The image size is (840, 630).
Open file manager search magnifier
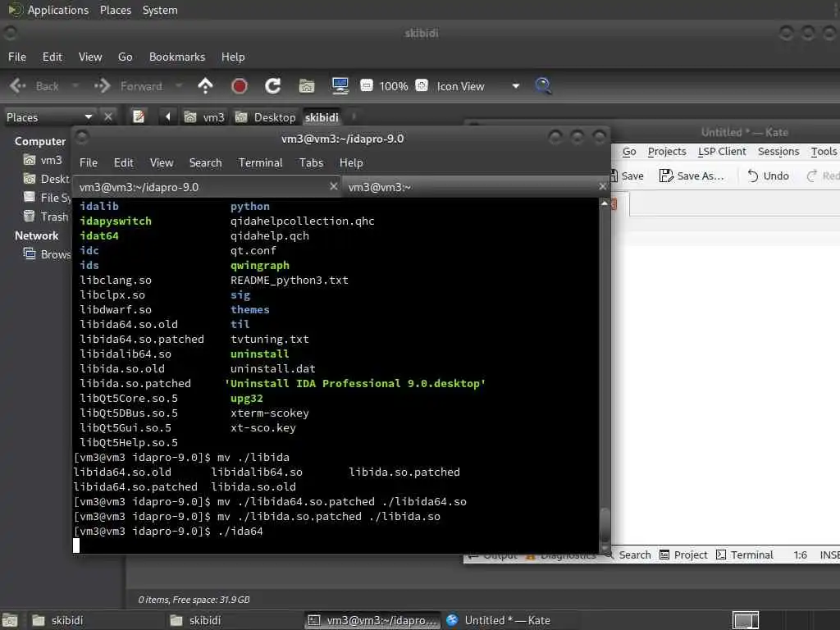(x=543, y=85)
